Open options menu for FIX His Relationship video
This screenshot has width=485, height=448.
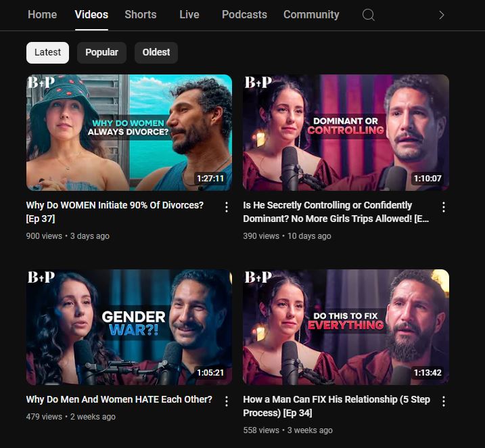(444, 401)
